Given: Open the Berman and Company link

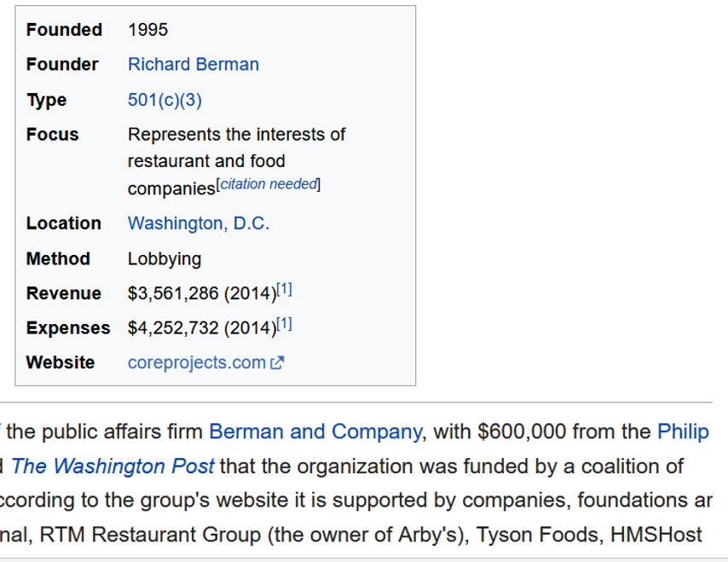Looking at the screenshot, I should tap(315, 432).
